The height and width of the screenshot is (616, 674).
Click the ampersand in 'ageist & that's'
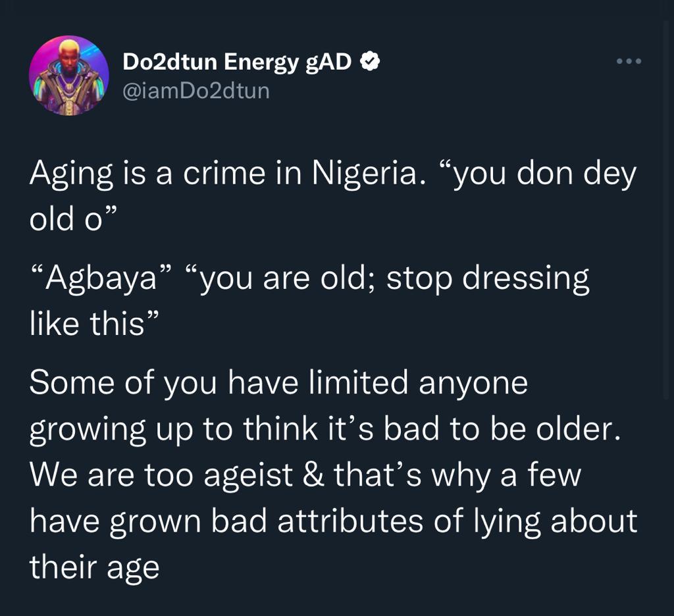313,475
